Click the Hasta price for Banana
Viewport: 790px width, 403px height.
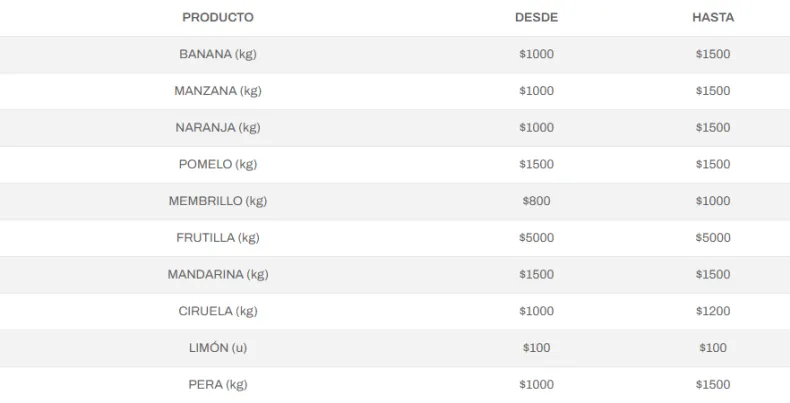click(x=713, y=54)
